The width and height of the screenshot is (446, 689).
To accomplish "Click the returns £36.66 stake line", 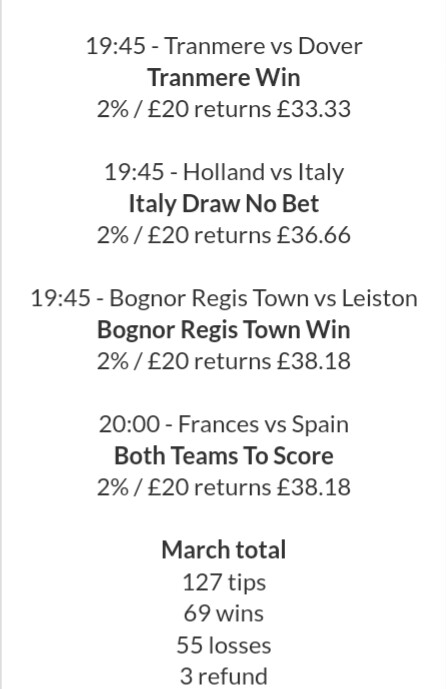I will pos(224,235).
